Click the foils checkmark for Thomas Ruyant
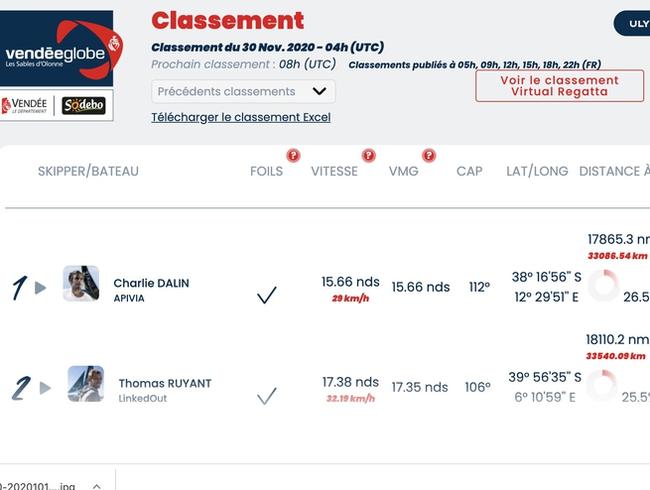 click(x=267, y=396)
